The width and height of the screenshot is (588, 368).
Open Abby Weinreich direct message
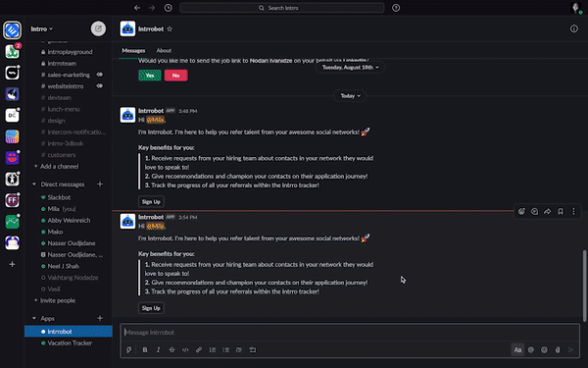[69, 220]
